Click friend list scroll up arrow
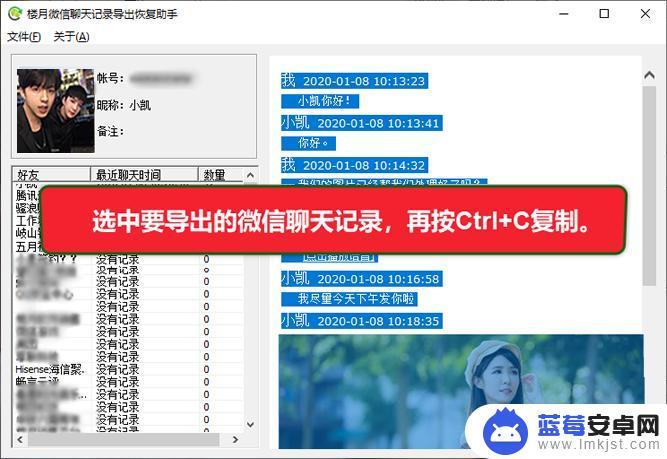Viewport: 667px width, 459px height. 251,175
